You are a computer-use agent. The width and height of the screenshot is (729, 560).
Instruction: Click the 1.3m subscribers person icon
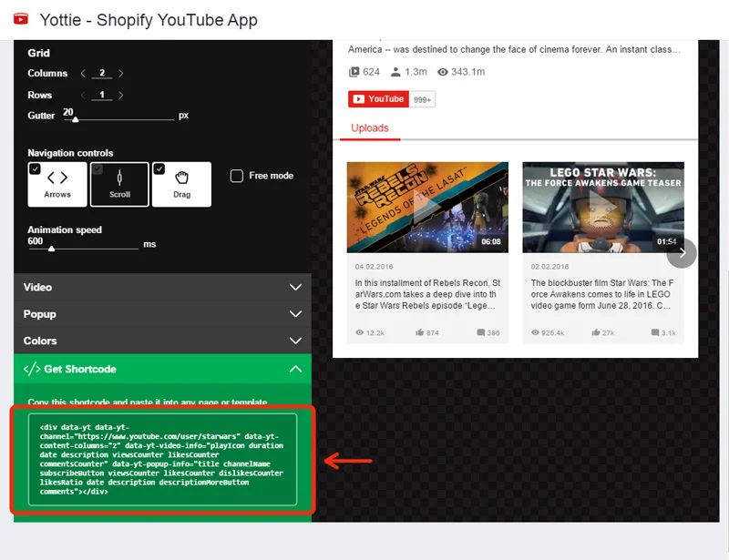click(395, 72)
